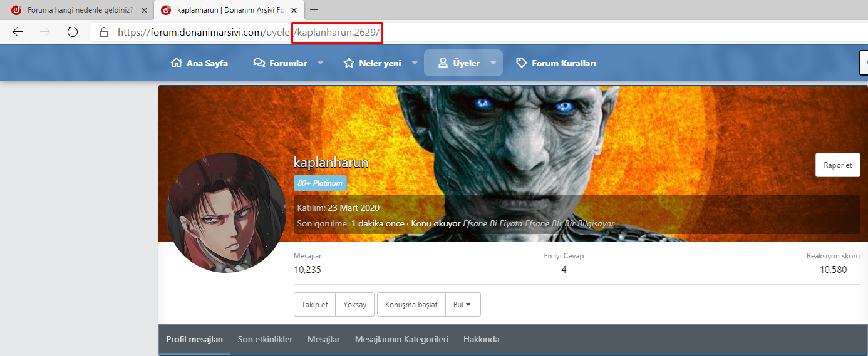Click the kaplanharun username heading
Viewport: 868px width, 356px height.
[x=331, y=163]
